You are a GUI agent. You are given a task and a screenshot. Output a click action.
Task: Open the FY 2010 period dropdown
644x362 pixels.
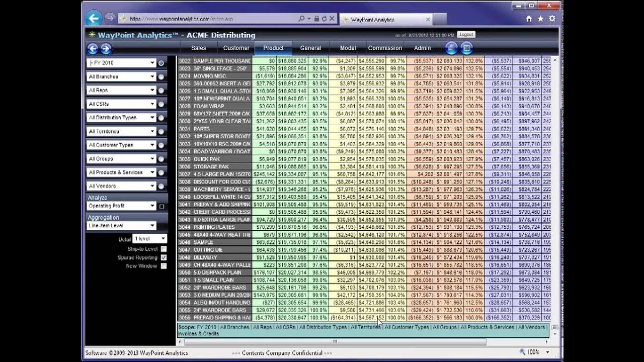121,63
